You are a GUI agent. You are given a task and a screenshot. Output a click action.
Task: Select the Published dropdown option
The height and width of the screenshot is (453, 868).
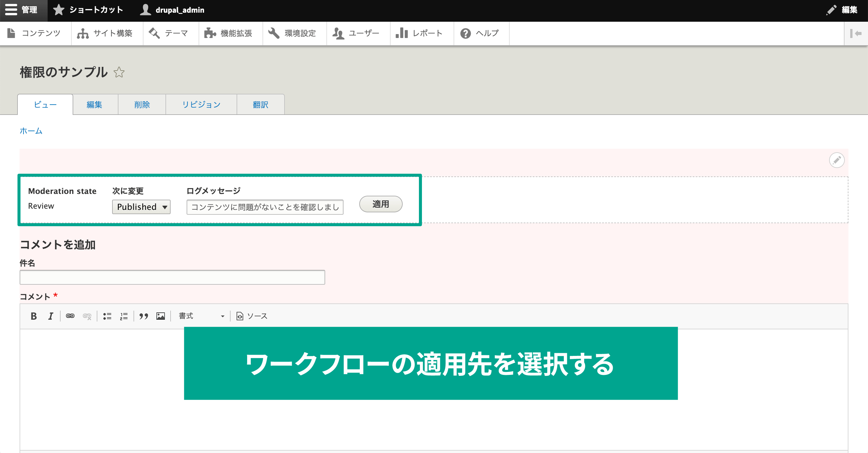[140, 206]
